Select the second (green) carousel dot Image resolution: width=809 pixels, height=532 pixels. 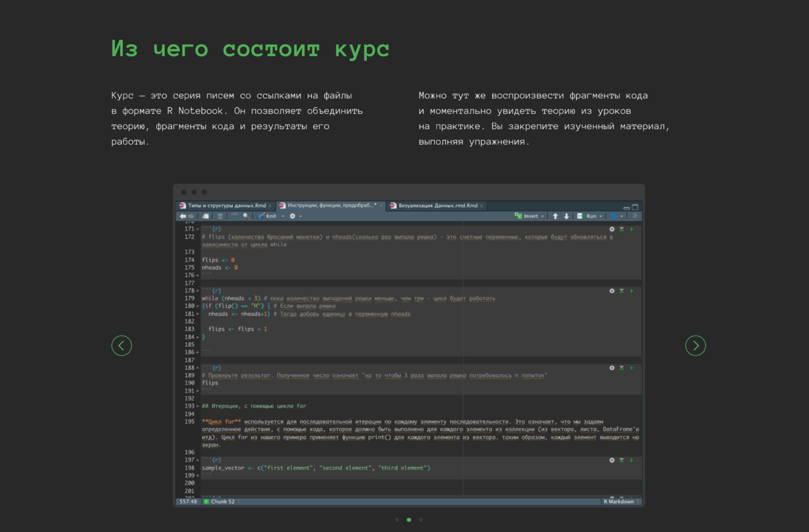pos(409,519)
